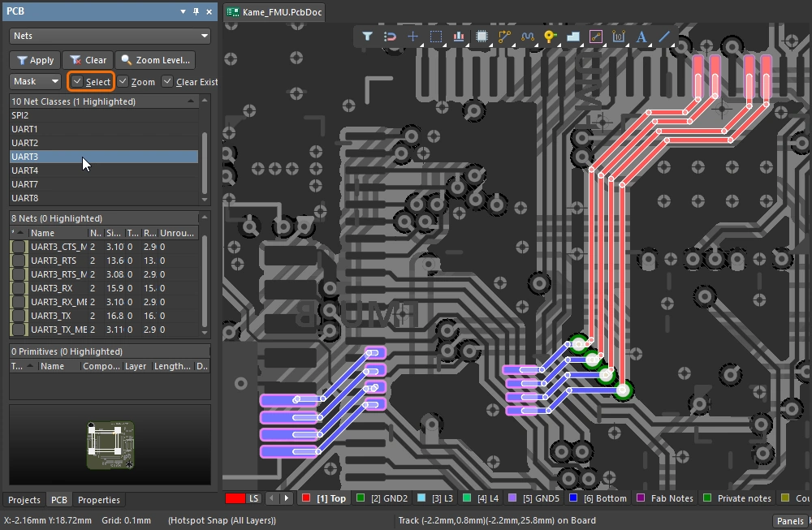Viewport: 812px width, 530px height.
Task: Switch to the Projects panel tab
Action: click(x=24, y=500)
